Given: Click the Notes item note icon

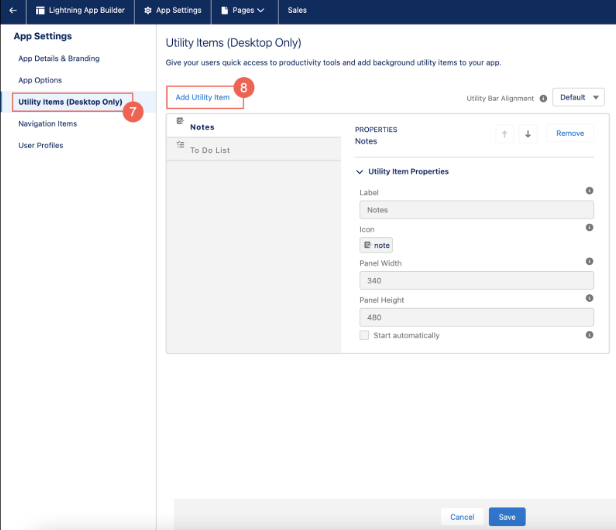Looking at the screenshot, I should (180, 121).
